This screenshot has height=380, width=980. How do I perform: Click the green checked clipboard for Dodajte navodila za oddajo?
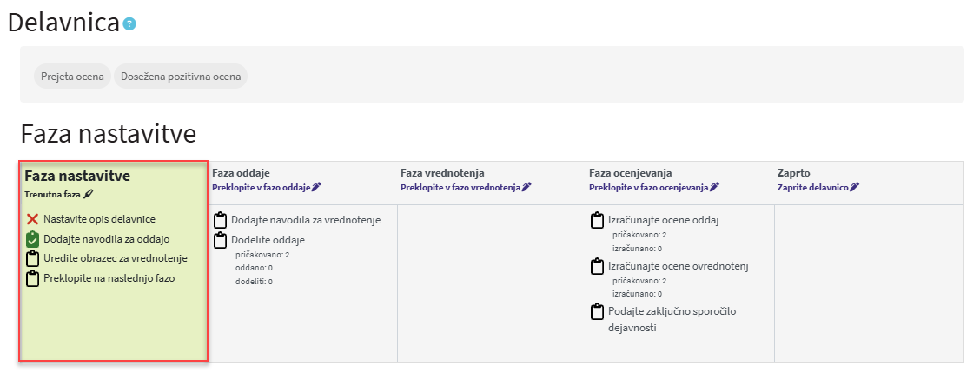pos(33,239)
